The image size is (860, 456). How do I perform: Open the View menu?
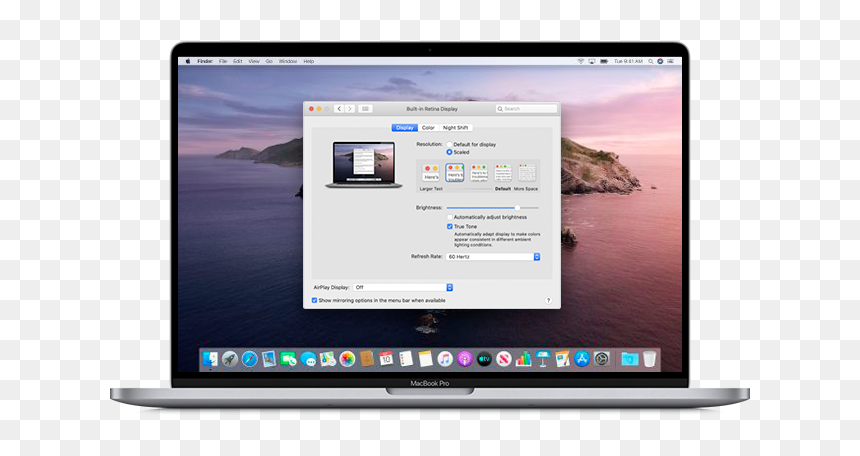click(254, 61)
